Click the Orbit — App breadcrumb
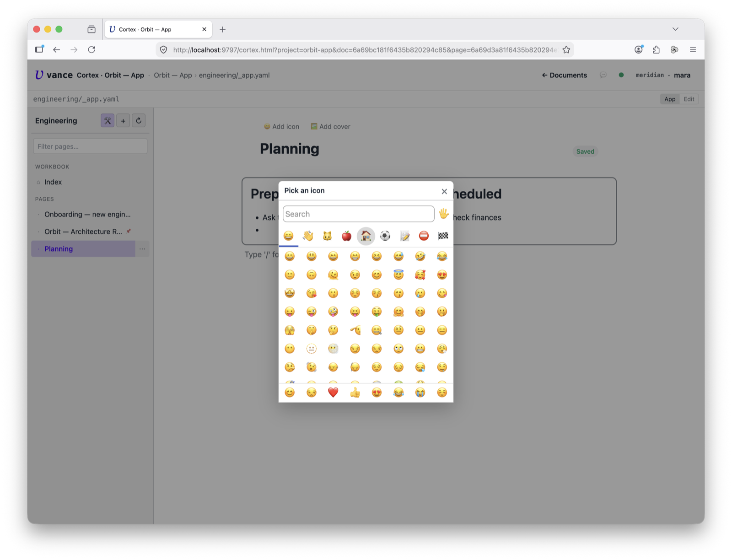The width and height of the screenshot is (732, 560). point(173,75)
